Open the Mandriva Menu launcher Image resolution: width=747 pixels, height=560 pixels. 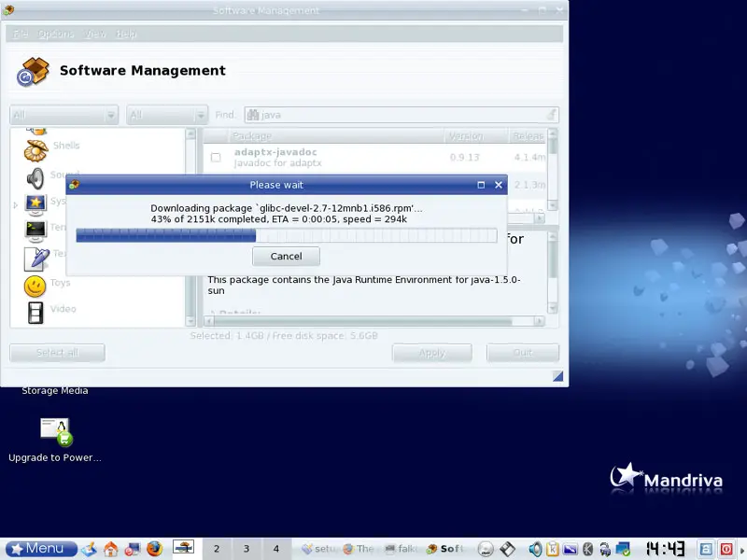42,549
